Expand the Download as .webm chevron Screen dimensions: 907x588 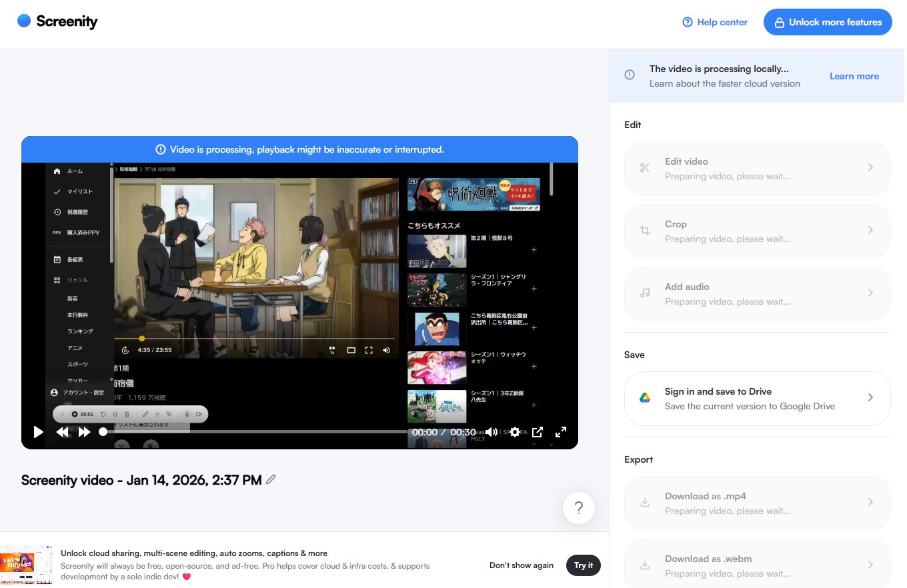click(870, 566)
